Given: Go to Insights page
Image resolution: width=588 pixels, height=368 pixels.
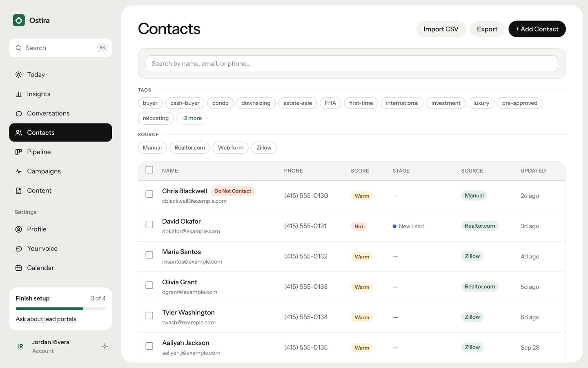Looking at the screenshot, I should pyautogui.click(x=60, y=94).
